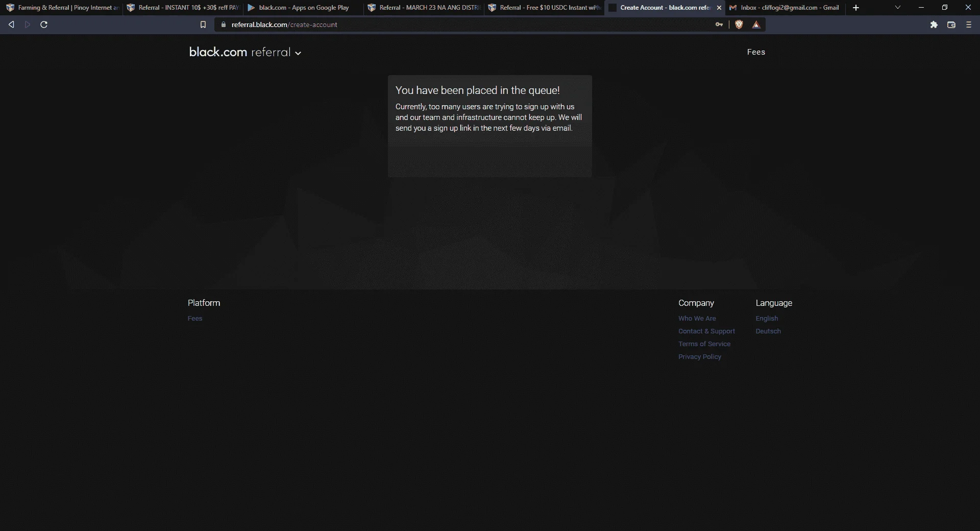The height and width of the screenshot is (531, 980).
Task: Open a new browser tab
Action: (856, 8)
